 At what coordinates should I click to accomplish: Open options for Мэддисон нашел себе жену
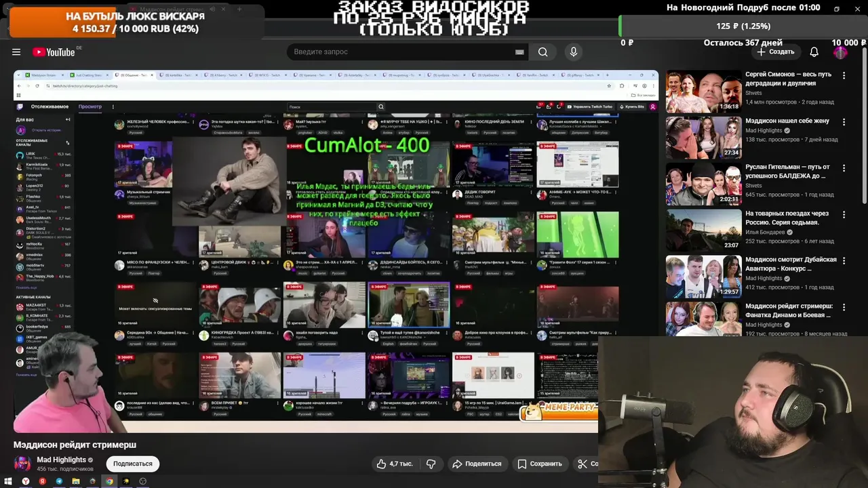tap(844, 122)
